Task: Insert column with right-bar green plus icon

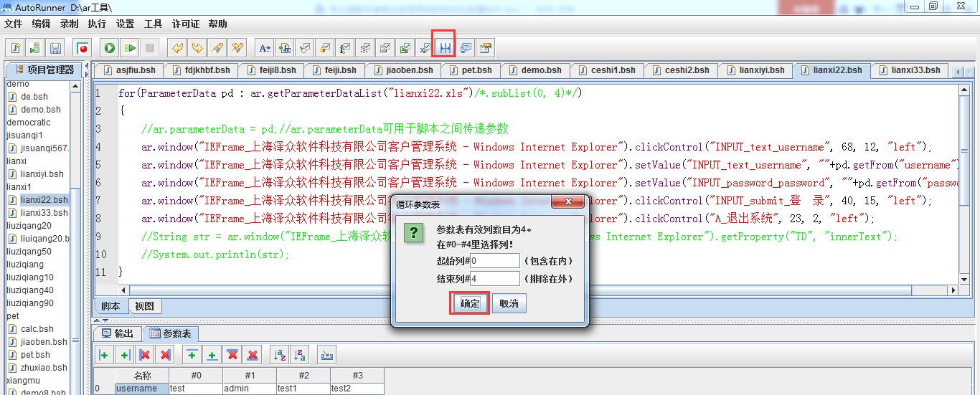Action: 125,355
